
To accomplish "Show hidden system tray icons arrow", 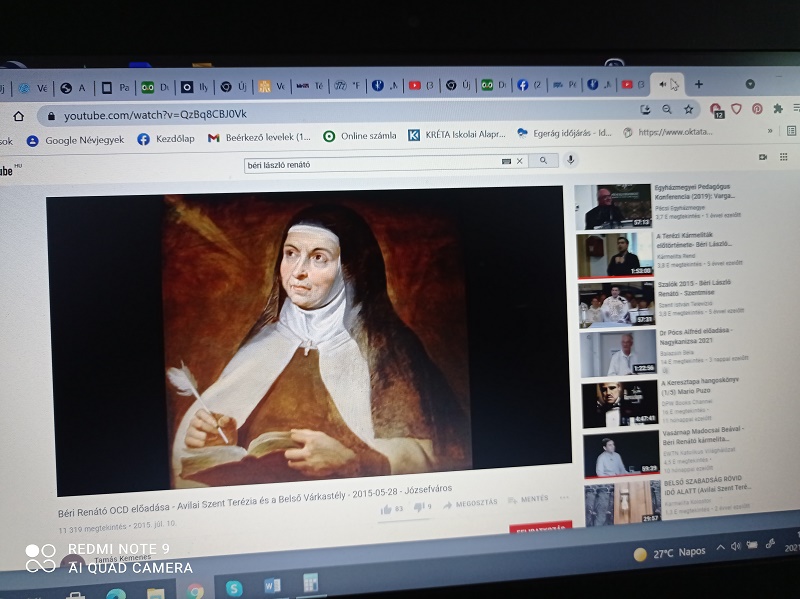I will coord(720,546).
